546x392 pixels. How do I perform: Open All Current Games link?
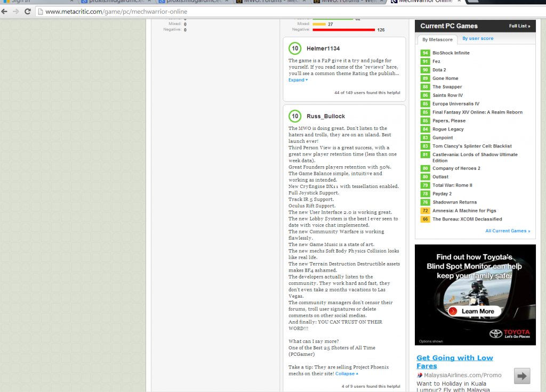click(x=508, y=231)
